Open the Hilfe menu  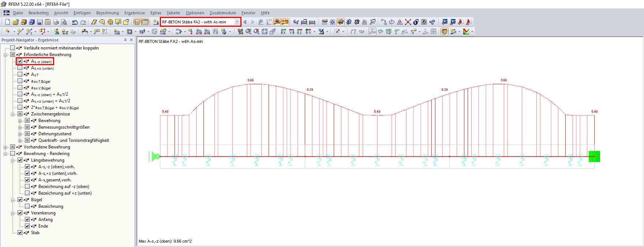pyautogui.click(x=265, y=13)
